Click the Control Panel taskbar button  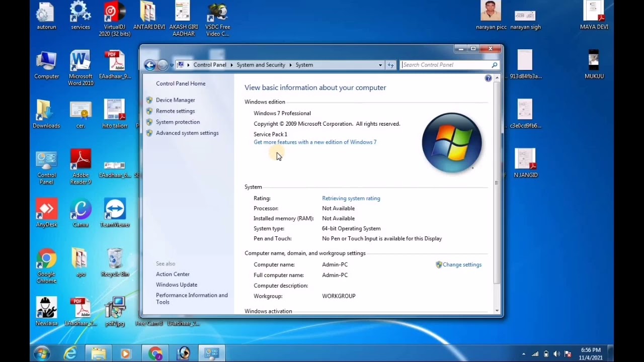pyautogui.click(x=211, y=354)
